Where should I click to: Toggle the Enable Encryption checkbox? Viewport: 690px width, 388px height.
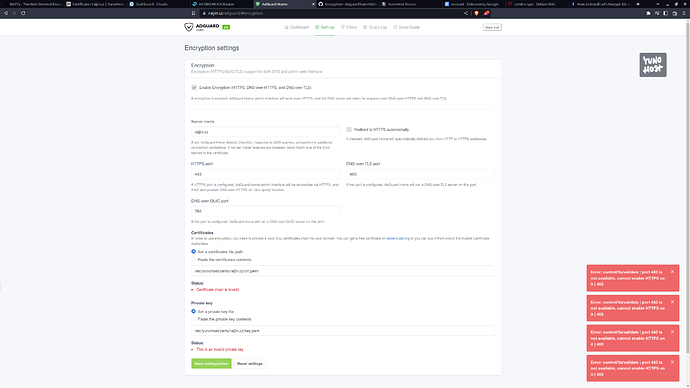pos(194,88)
